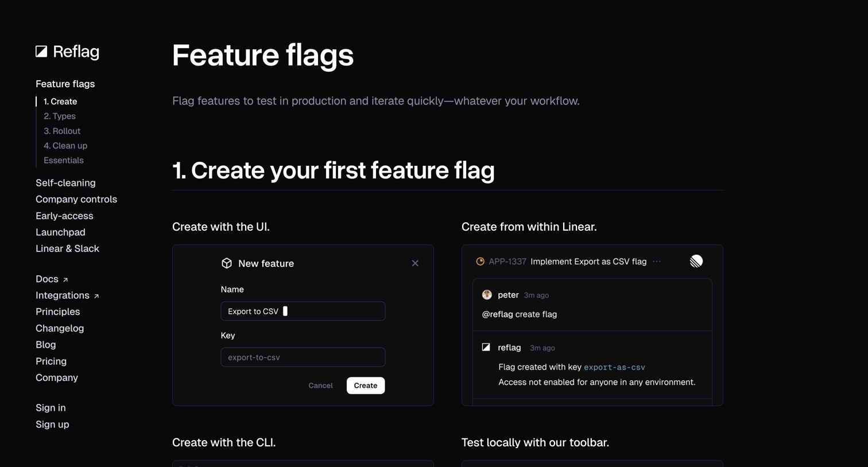Click the external arrow beside Integrations
Image resolution: width=868 pixels, height=467 pixels.
[96, 296]
